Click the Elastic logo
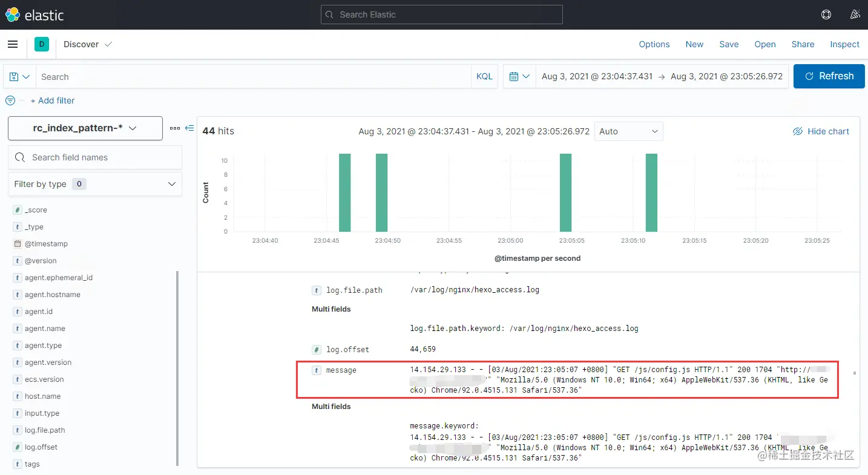 pyautogui.click(x=35, y=15)
